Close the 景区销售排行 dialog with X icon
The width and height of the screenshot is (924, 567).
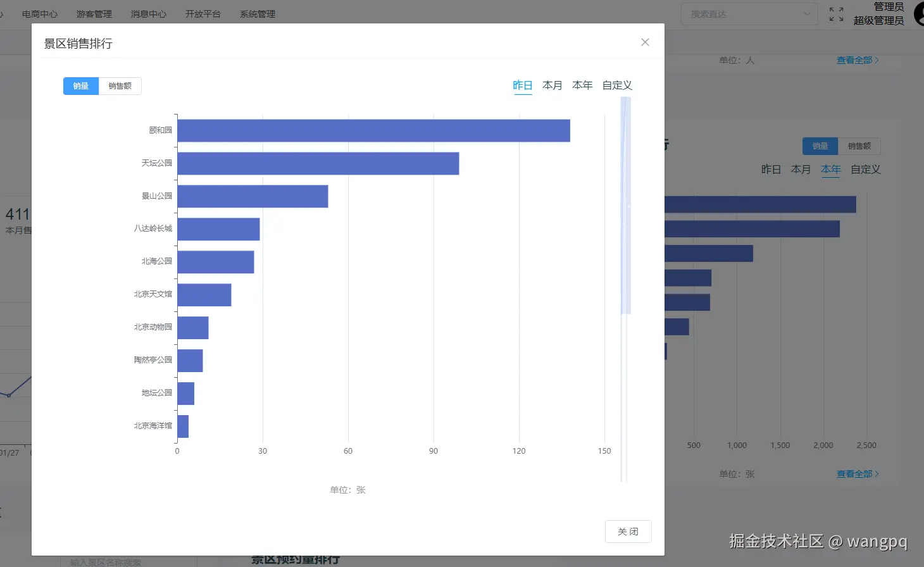[645, 42]
